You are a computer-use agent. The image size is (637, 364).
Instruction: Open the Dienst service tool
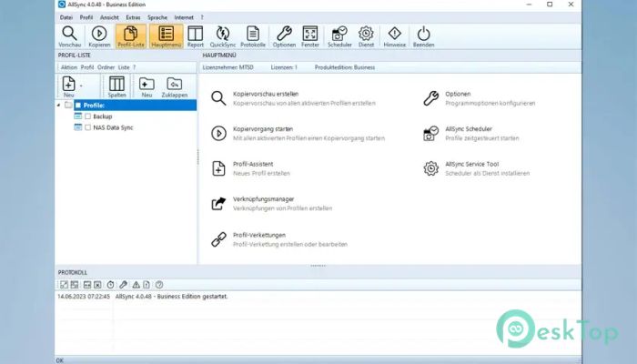tap(366, 36)
